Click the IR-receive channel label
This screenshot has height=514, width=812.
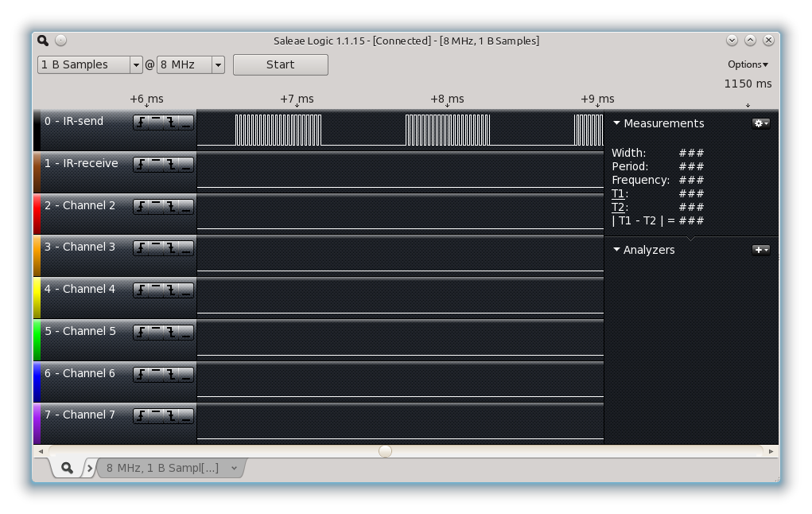pos(81,163)
